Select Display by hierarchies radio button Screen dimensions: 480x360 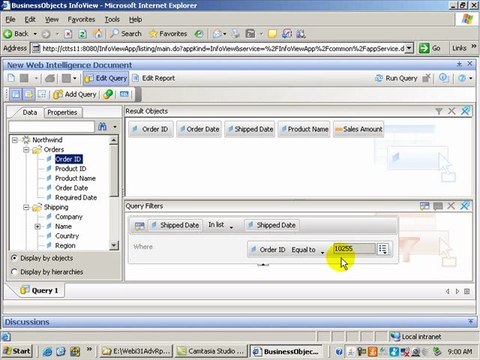point(14,272)
